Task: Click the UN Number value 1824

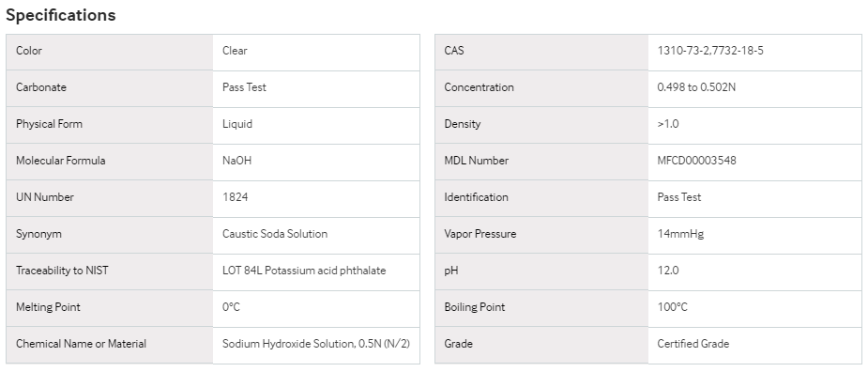Action: pyautogui.click(x=236, y=197)
